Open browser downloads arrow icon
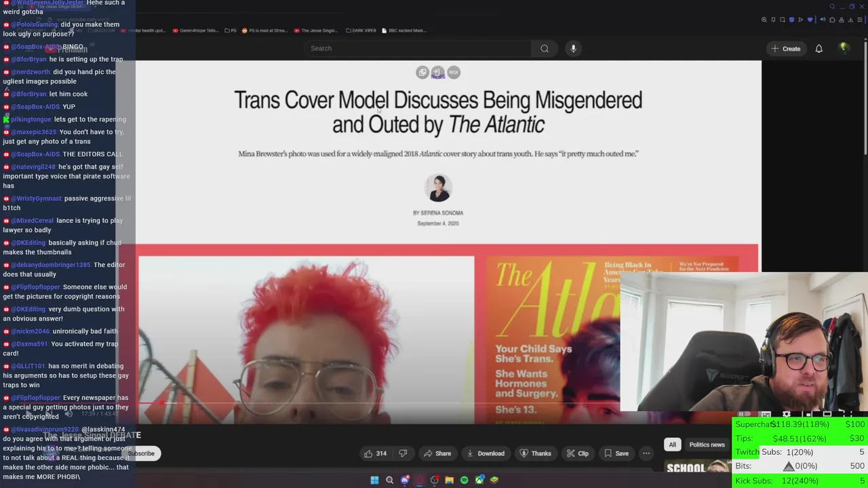 click(850, 20)
